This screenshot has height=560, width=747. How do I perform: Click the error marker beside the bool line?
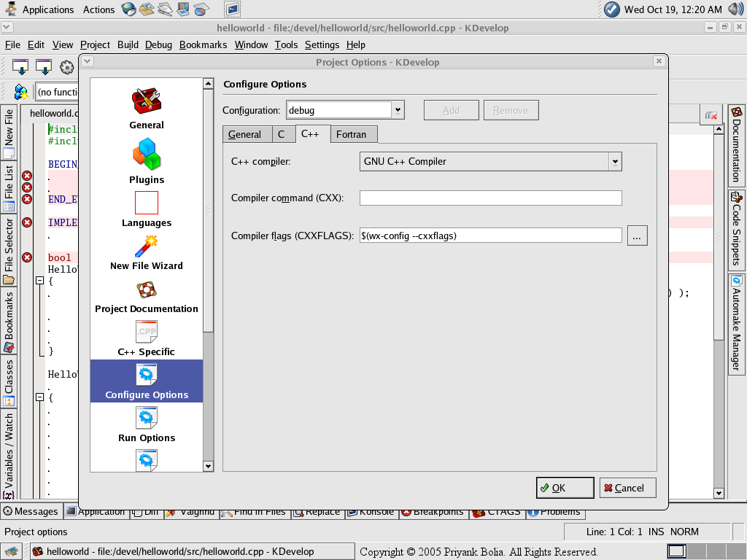click(x=27, y=257)
